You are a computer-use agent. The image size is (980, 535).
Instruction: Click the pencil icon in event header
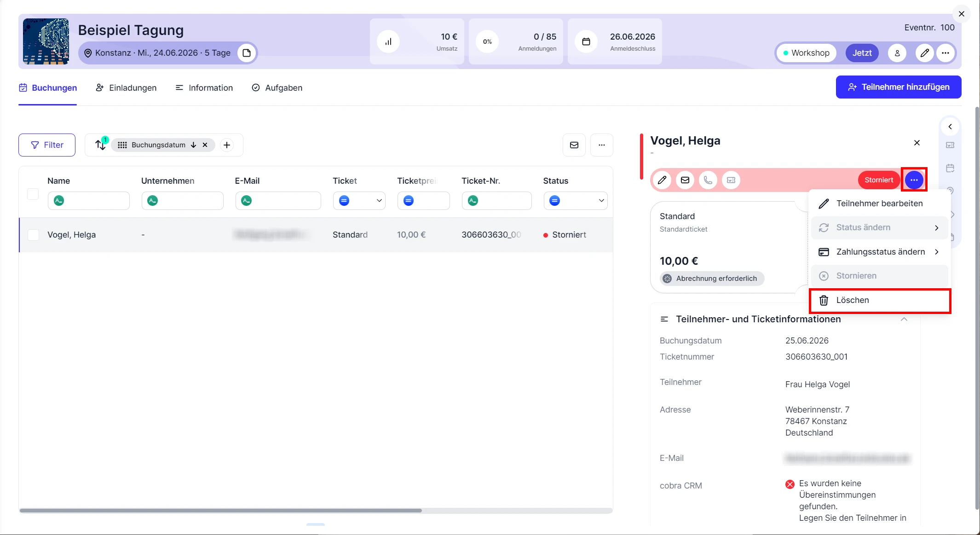point(924,53)
